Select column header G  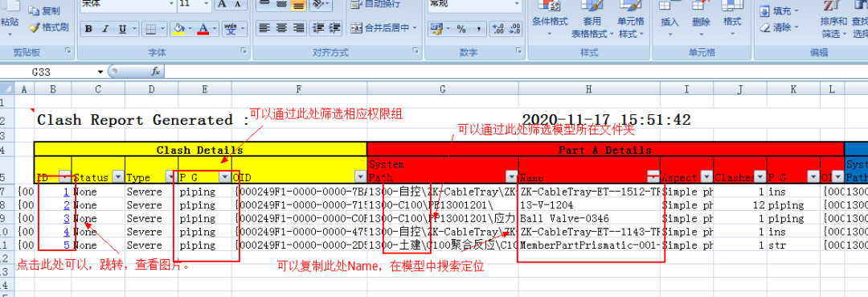[x=442, y=89]
